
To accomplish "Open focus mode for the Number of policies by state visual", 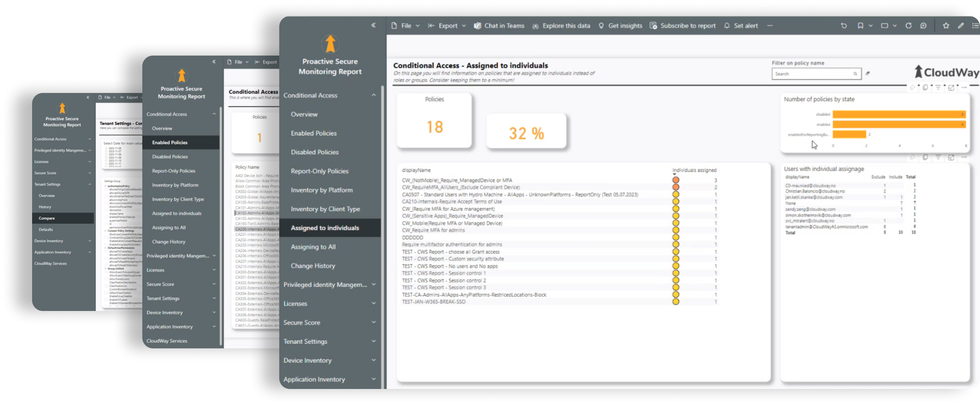I will tap(951, 88).
